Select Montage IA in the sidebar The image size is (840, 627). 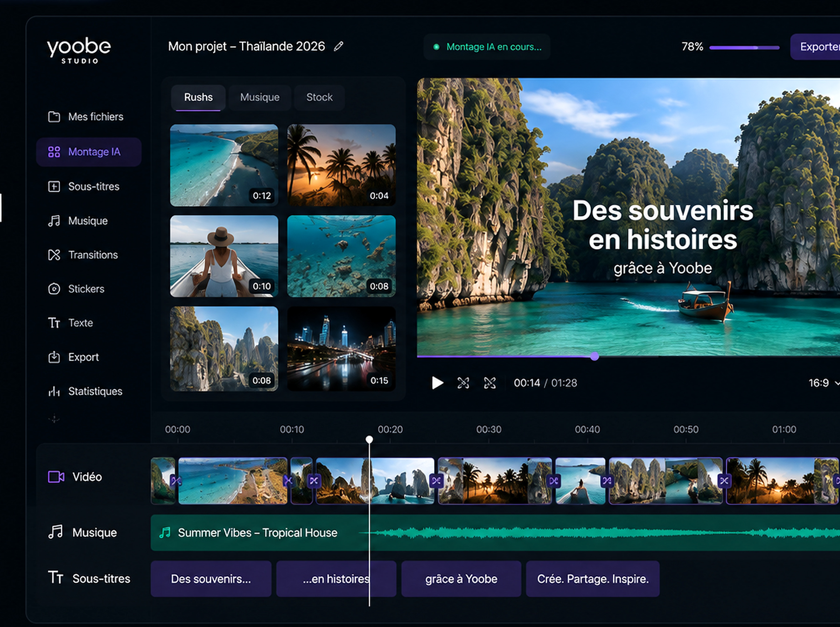[89, 152]
